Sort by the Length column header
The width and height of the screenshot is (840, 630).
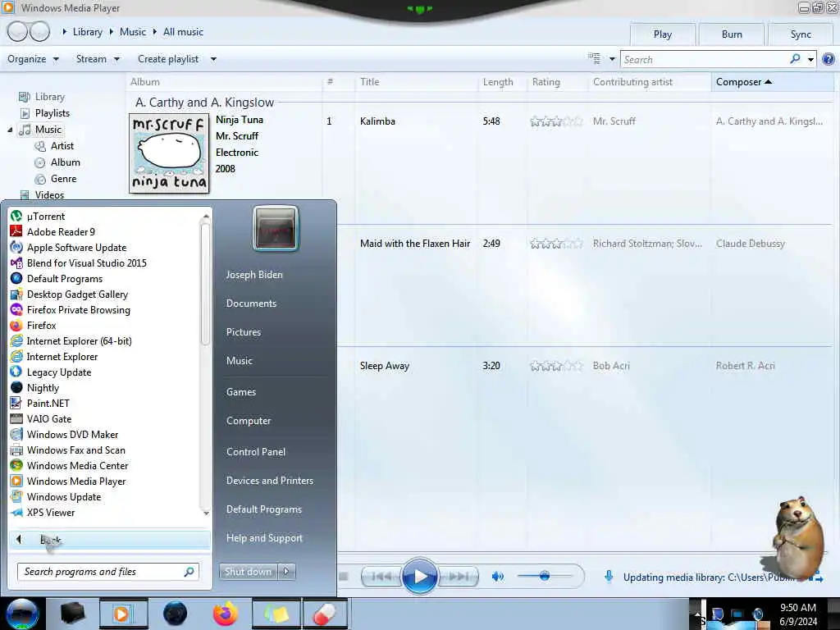[498, 82]
